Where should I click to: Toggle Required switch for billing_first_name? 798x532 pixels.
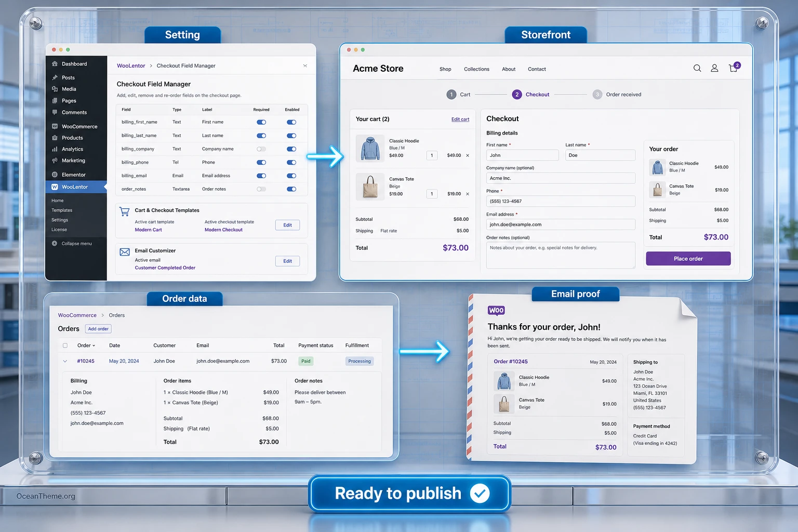point(261,122)
